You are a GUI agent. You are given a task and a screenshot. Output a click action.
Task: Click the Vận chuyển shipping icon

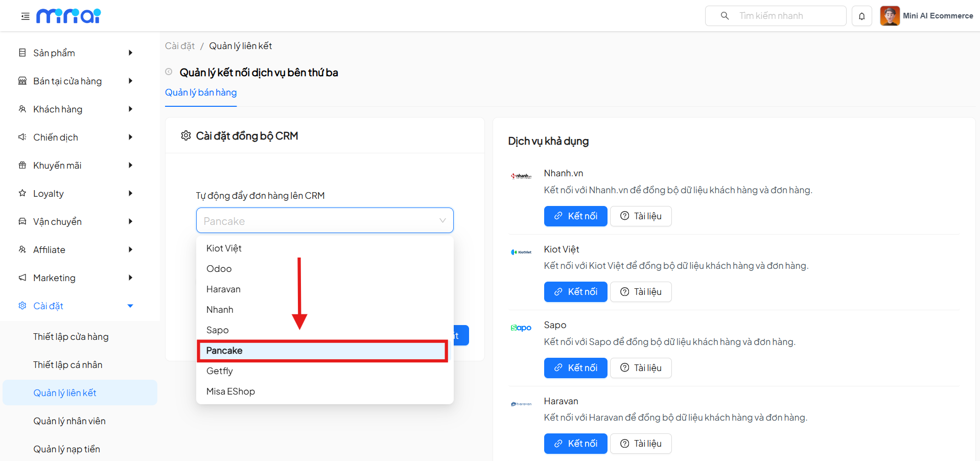coord(21,221)
